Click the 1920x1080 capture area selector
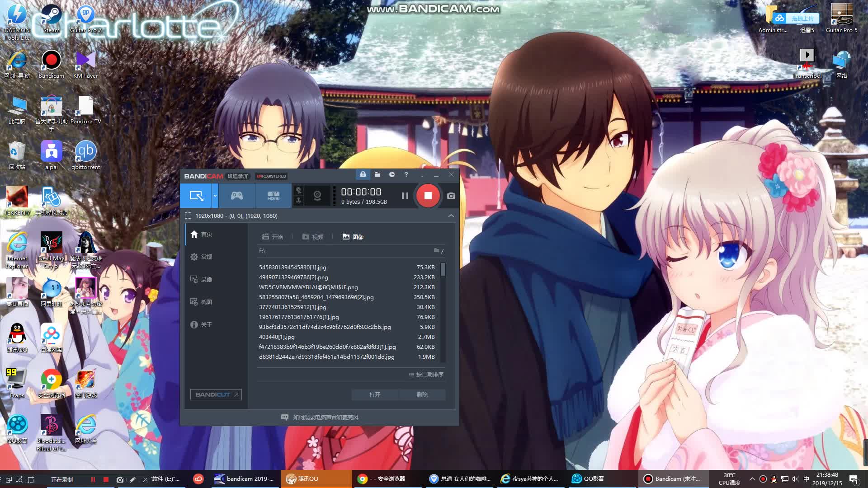868x488 pixels. click(x=231, y=216)
